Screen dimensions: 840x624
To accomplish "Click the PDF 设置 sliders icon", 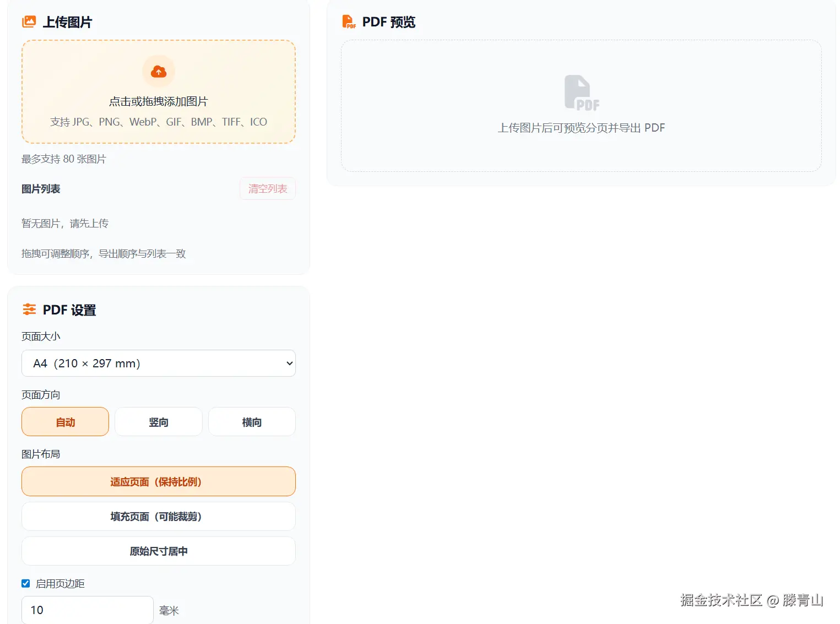I will pos(29,309).
